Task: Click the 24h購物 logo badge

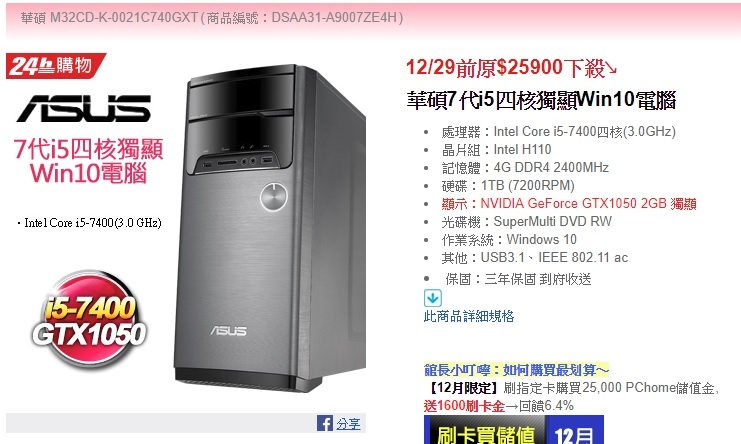Action: 56,66
